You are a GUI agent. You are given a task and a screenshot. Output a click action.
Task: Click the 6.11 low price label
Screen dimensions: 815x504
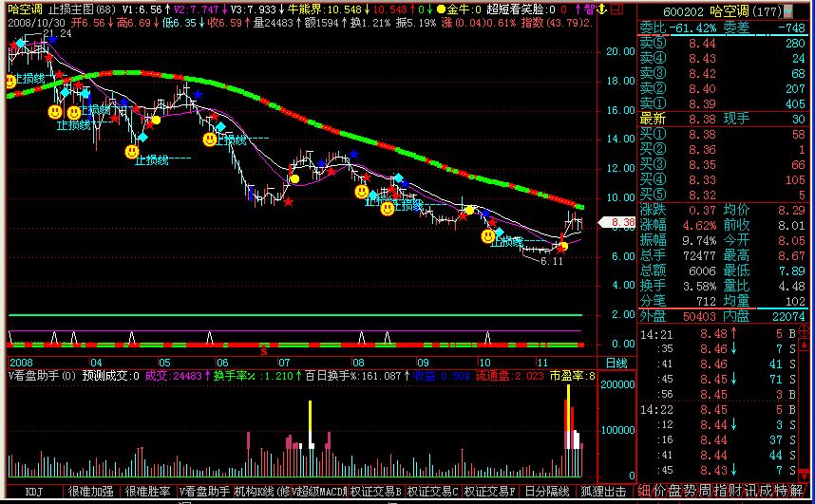(x=552, y=261)
